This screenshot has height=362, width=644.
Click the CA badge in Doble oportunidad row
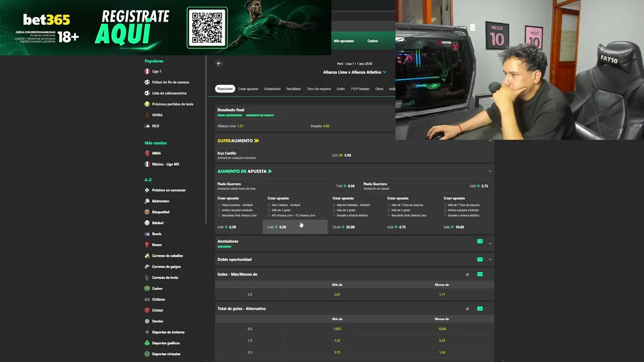[480, 259]
